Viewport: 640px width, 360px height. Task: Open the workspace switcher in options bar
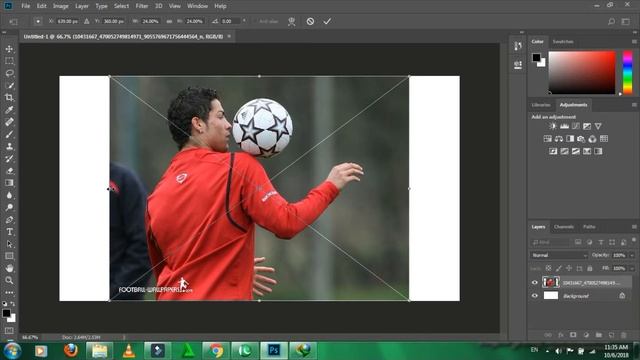626,22
